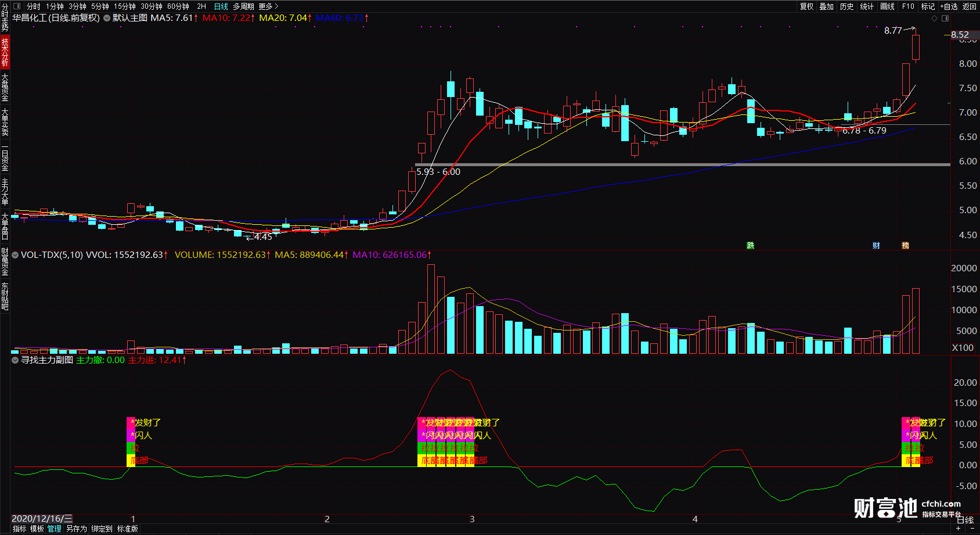Open the 寻找主力副图 indicator dropdown arrow
The height and width of the screenshot is (535, 980).
15,360
